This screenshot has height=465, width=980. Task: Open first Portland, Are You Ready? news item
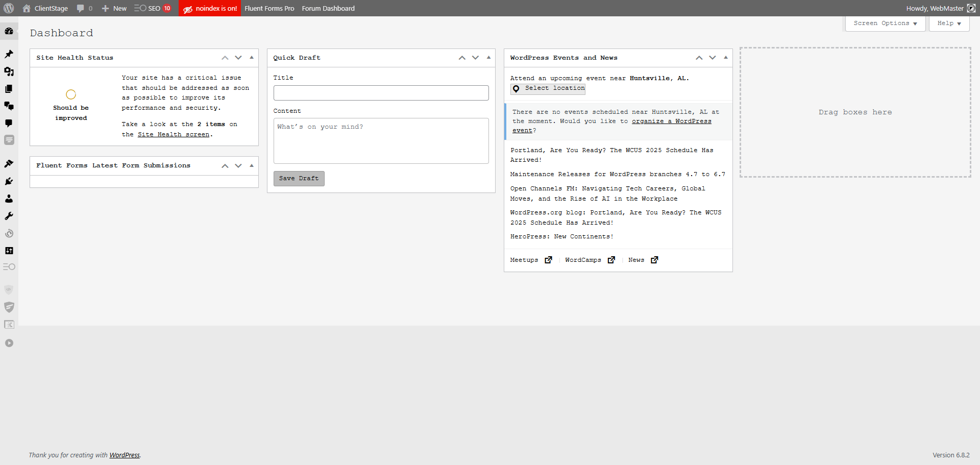(612, 155)
